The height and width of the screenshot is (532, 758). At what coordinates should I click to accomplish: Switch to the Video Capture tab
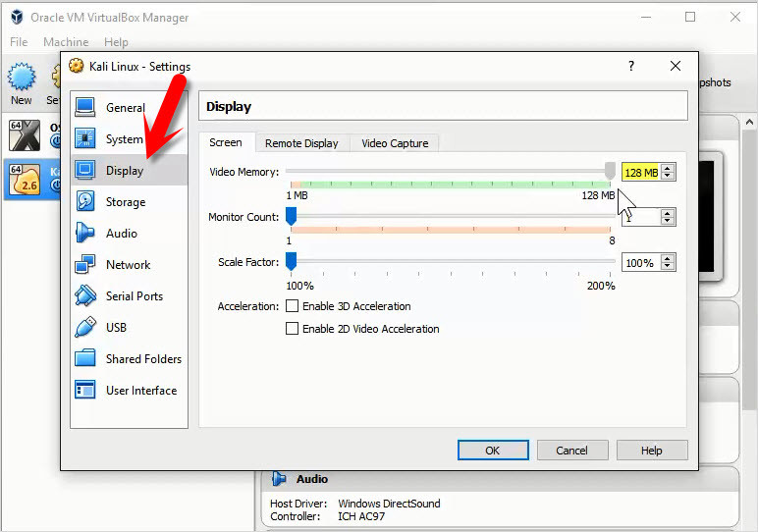point(395,143)
